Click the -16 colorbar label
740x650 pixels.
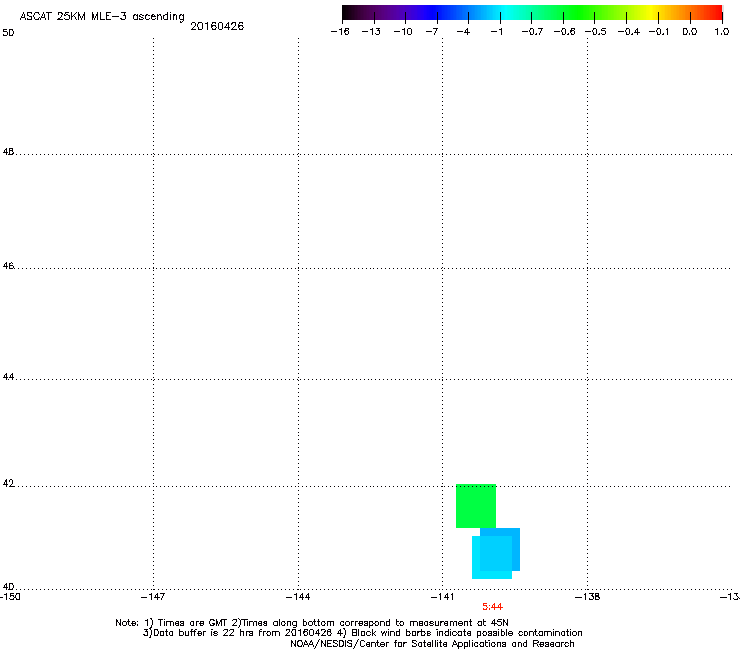pos(340,32)
